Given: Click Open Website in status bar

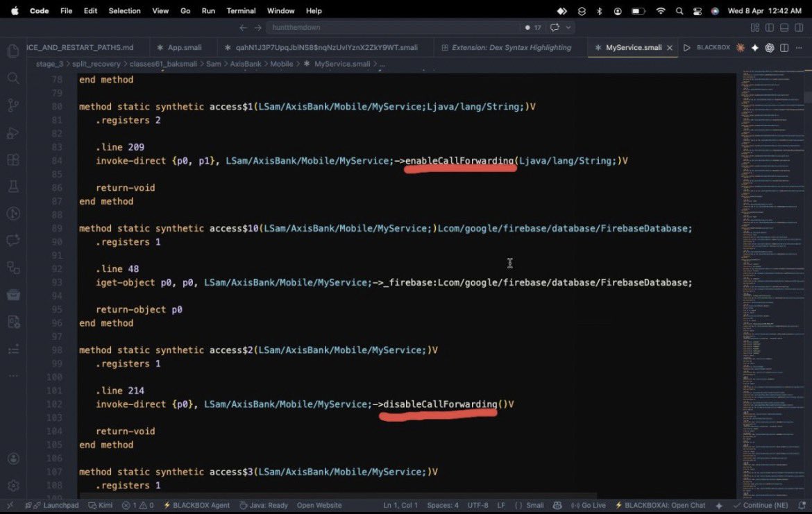Looking at the screenshot, I should 319,505.
